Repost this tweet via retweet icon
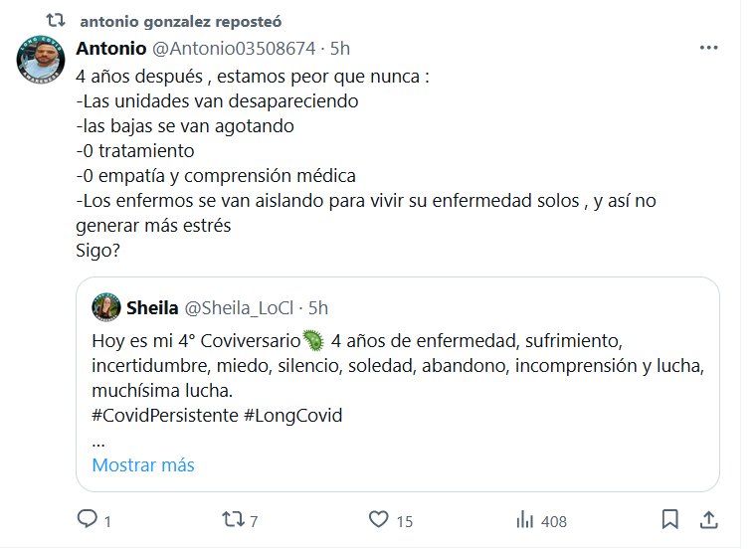 (x=232, y=519)
